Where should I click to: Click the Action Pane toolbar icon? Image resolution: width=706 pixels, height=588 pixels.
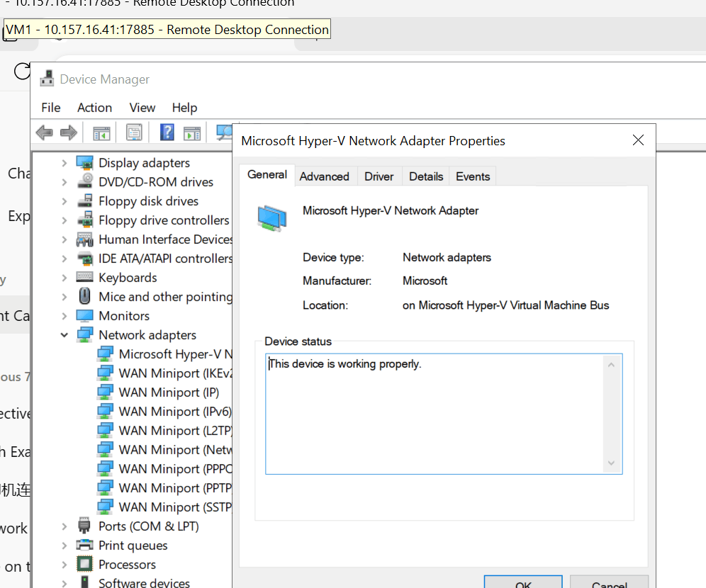[x=192, y=133]
